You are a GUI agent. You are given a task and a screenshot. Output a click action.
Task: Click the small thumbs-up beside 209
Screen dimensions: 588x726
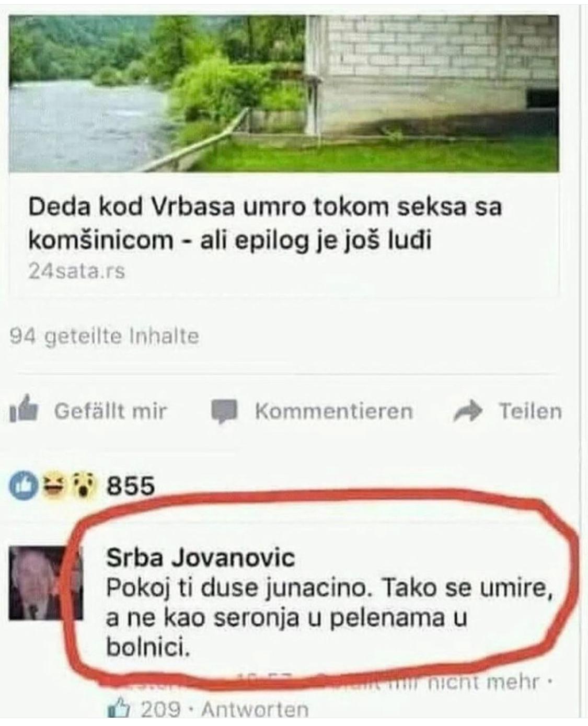coord(118,709)
